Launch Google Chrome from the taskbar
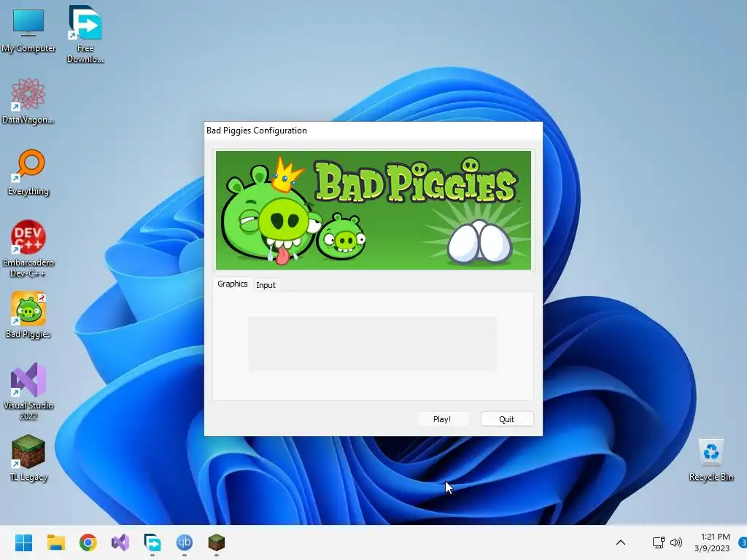Image resolution: width=747 pixels, height=560 pixels. point(88,542)
